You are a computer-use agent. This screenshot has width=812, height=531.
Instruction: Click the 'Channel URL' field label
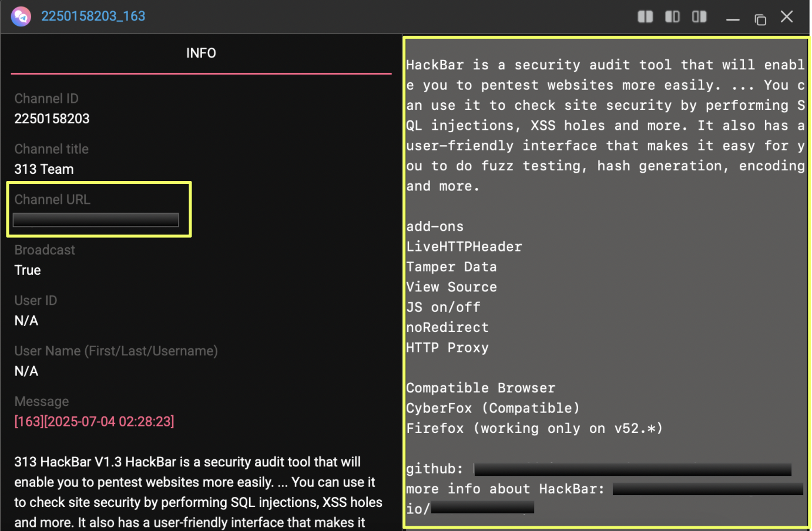pos(52,200)
